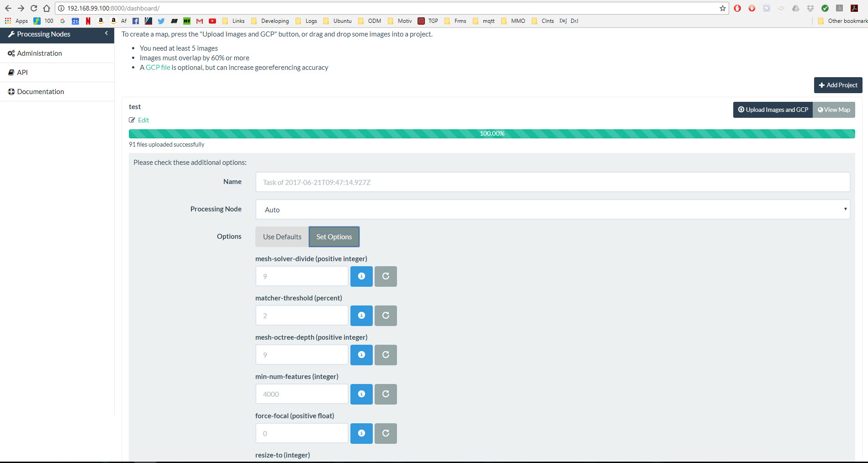Reset the force-focal value

tap(386, 433)
